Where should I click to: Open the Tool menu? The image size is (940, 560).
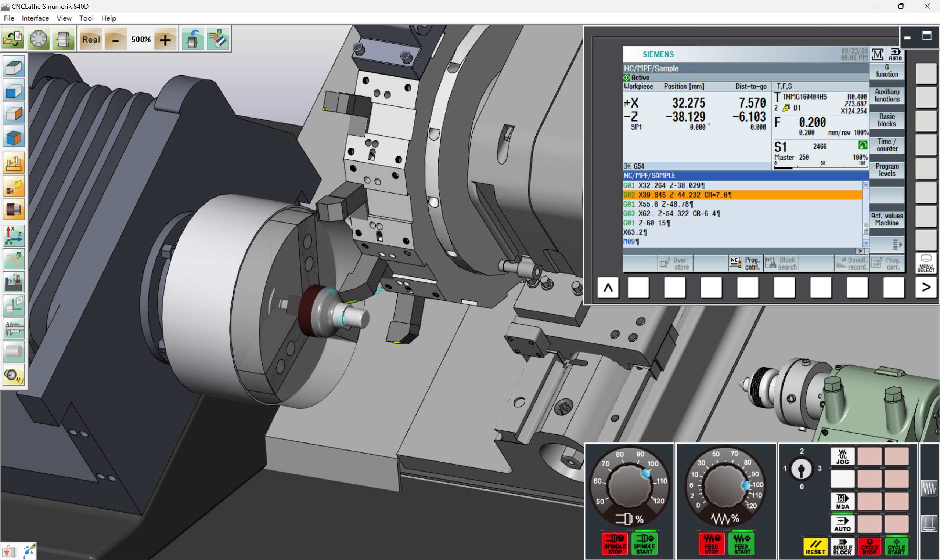click(86, 18)
